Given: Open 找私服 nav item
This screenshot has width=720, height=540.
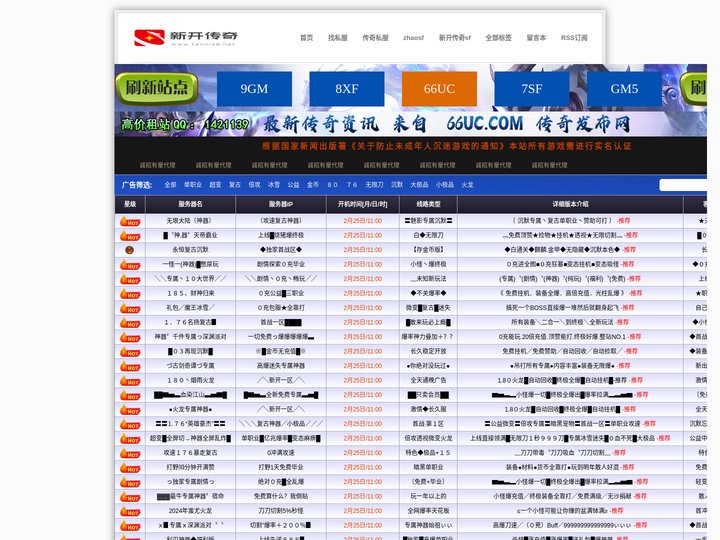Looking at the screenshot, I should click(x=338, y=38).
